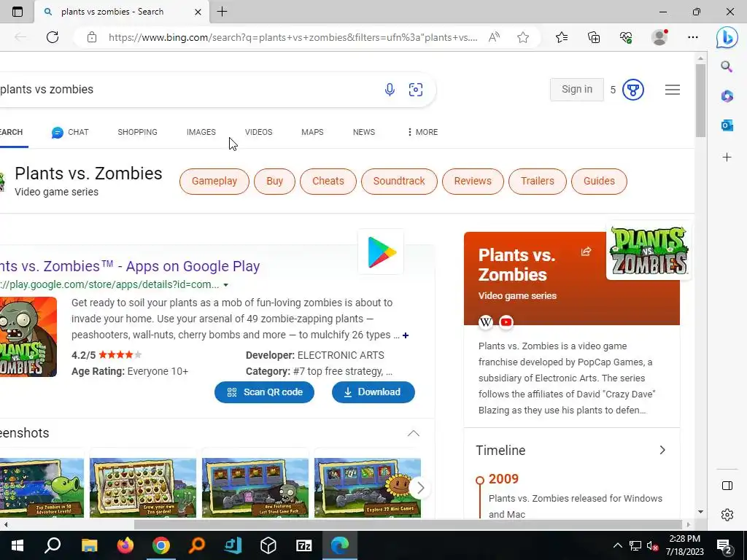This screenshot has width=747, height=560.
Task: Open Apps on Google Play result link
Action: pos(130,266)
